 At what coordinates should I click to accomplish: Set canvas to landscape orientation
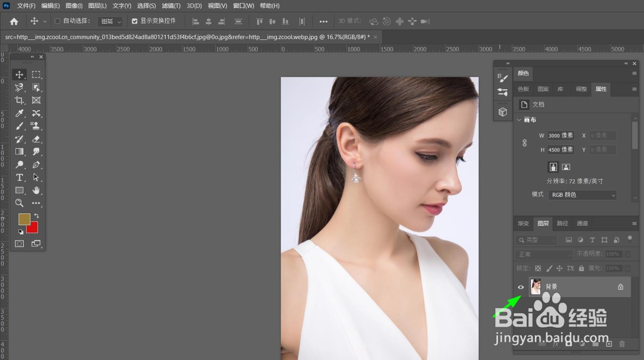566,167
